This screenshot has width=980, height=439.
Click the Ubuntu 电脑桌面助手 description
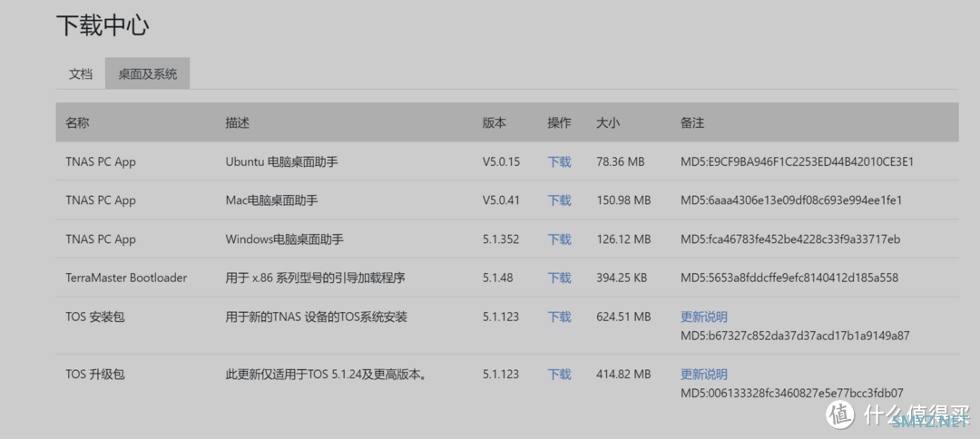[x=282, y=161]
